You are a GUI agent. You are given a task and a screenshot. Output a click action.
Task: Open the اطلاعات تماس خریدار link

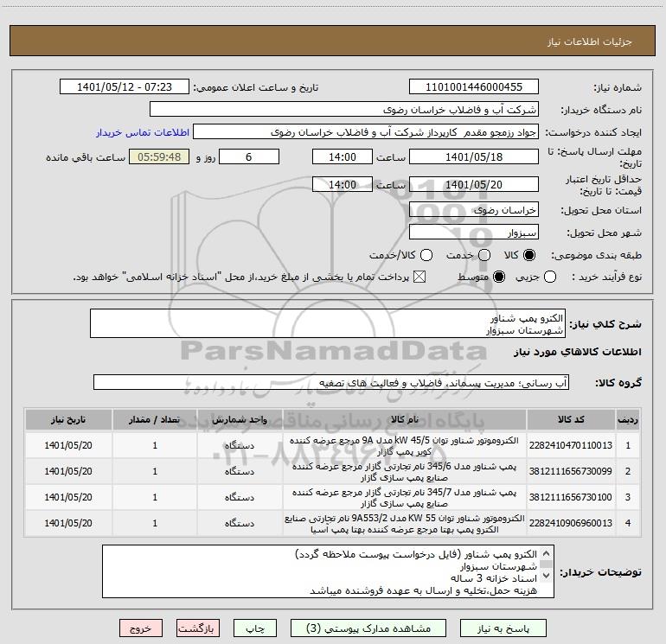click(x=143, y=132)
